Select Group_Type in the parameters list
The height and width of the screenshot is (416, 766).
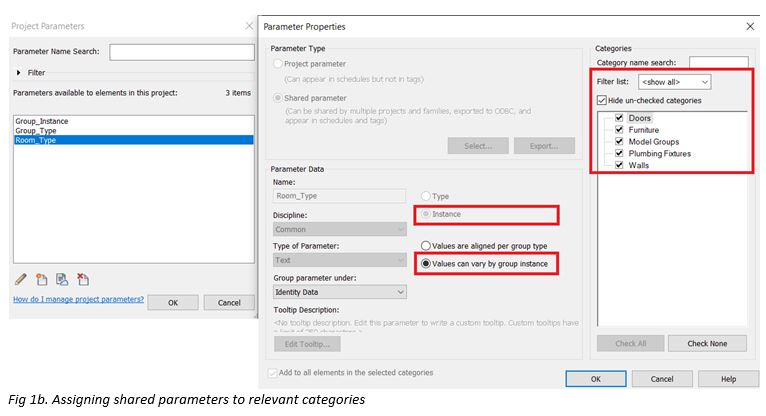click(x=134, y=130)
